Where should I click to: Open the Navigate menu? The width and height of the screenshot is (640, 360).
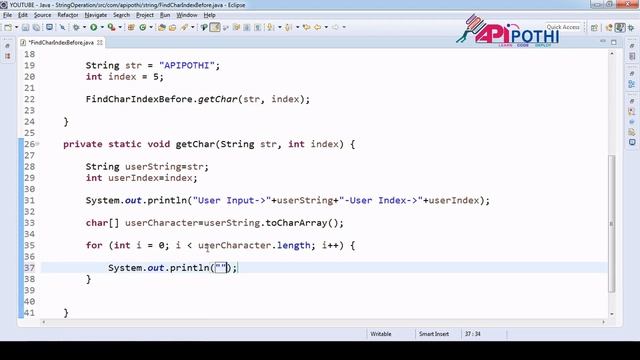pyautogui.click(x=96, y=15)
